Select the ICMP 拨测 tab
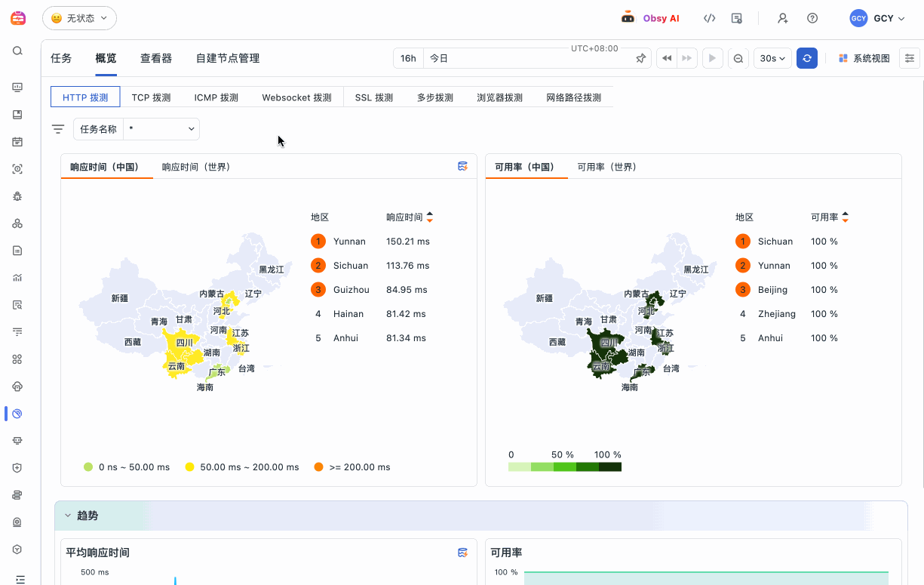The width and height of the screenshot is (924, 585). (x=216, y=97)
